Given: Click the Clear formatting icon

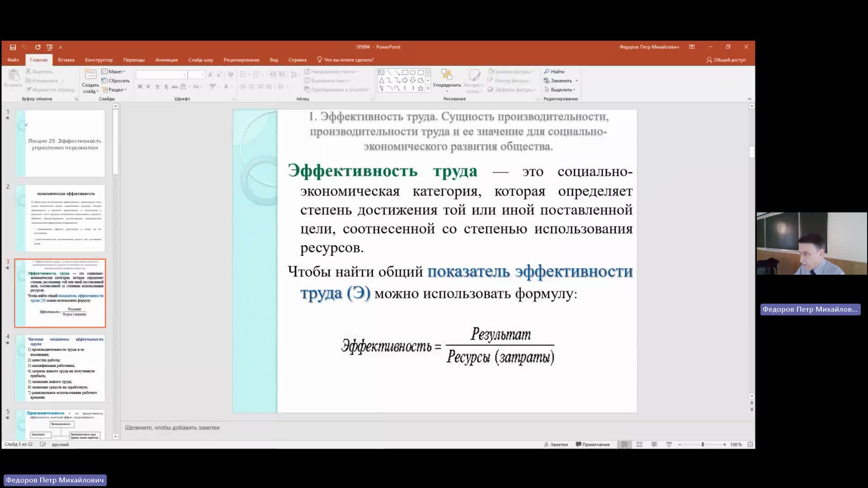Looking at the screenshot, I should point(231,75).
